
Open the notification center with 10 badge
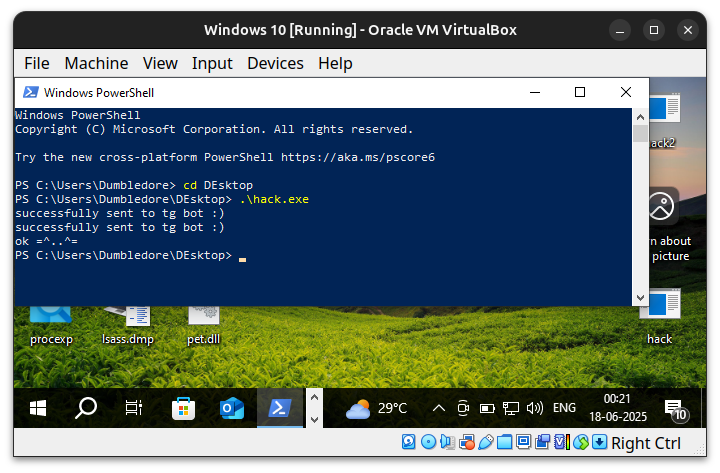[675, 410]
